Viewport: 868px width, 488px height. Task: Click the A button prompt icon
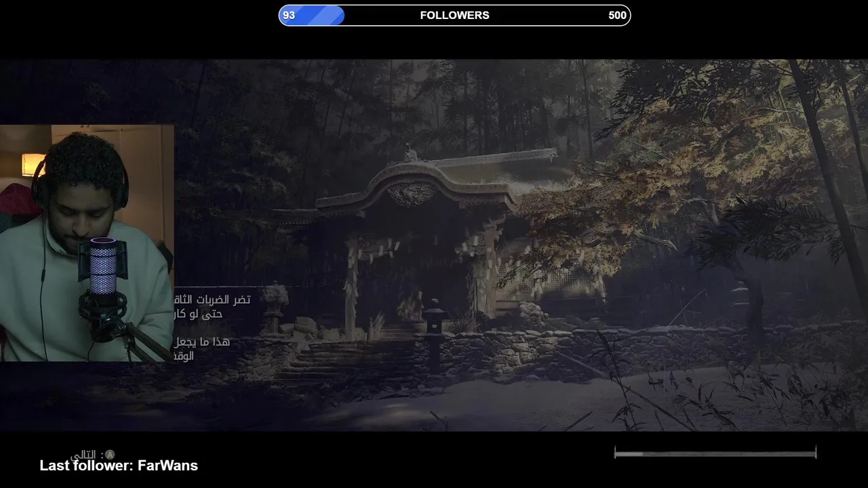tap(110, 455)
